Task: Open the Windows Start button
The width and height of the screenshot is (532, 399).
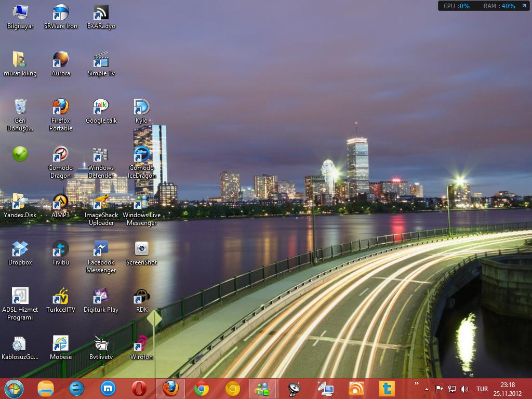Action: tap(14, 388)
